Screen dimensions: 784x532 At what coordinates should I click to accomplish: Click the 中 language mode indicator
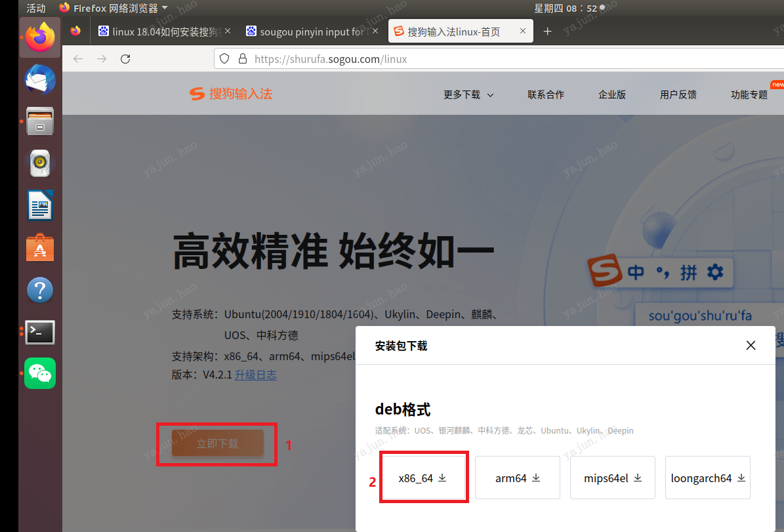(x=636, y=272)
